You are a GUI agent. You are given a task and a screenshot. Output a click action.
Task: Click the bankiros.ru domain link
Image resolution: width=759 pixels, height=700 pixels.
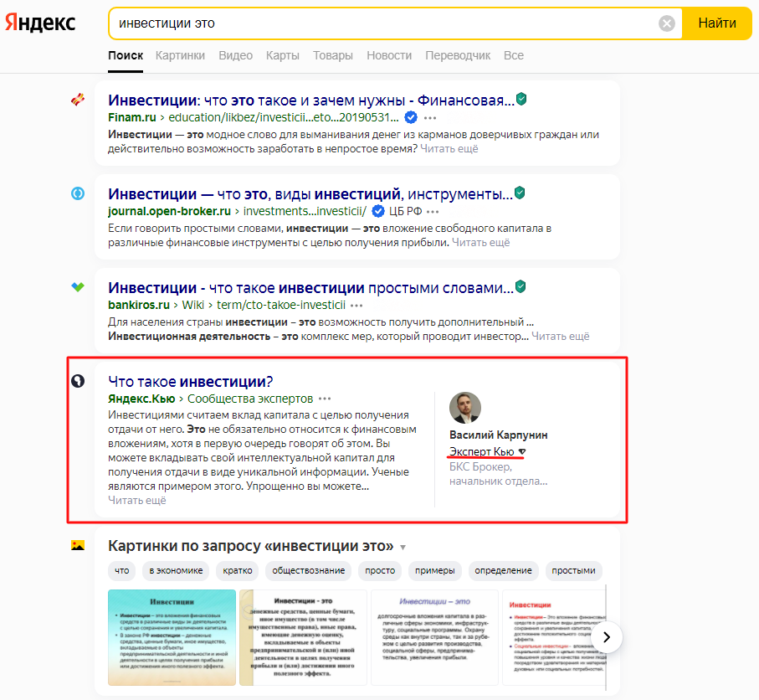139,305
